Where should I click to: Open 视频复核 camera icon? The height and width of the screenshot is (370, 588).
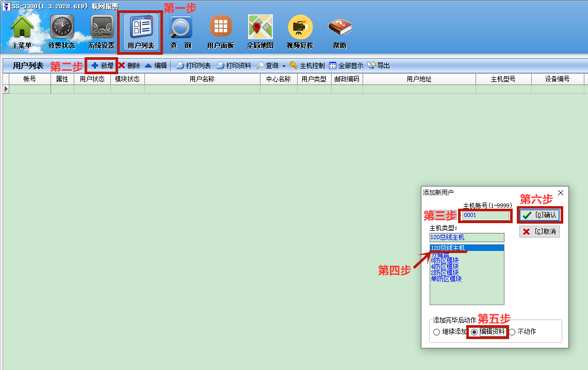[300, 28]
